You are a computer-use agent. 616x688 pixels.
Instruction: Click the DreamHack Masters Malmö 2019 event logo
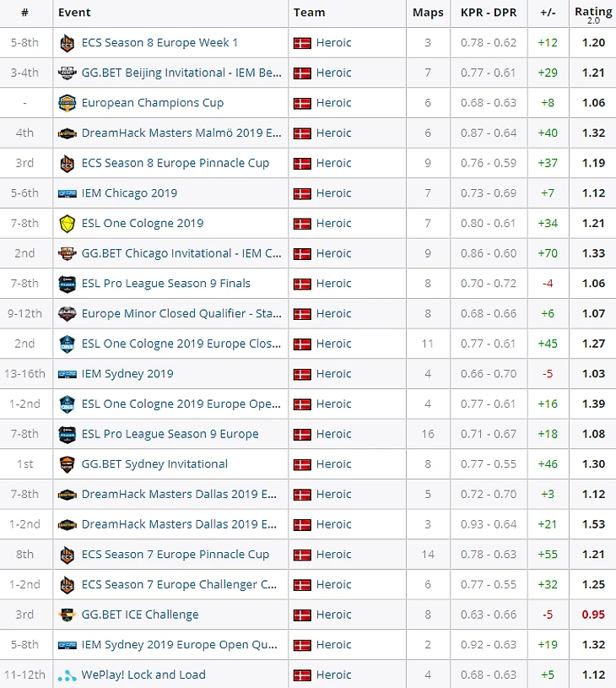pos(68,133)
